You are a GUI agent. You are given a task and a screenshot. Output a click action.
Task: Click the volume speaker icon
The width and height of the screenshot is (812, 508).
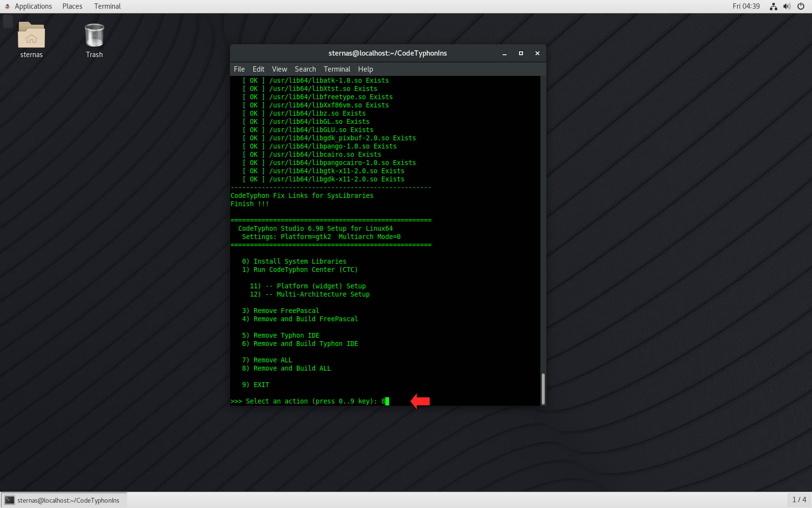click(x=787, y=6)
